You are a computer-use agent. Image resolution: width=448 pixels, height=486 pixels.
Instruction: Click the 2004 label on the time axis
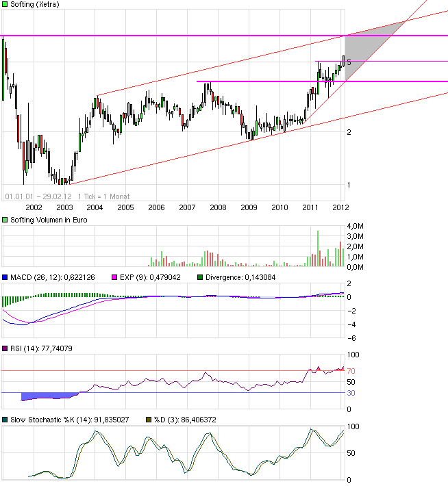(x=95, y=207)
